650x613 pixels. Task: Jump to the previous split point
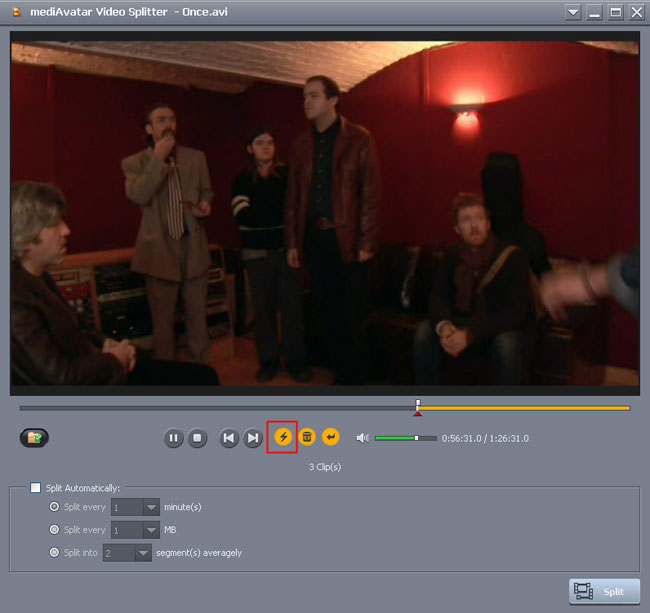(229, 438)
